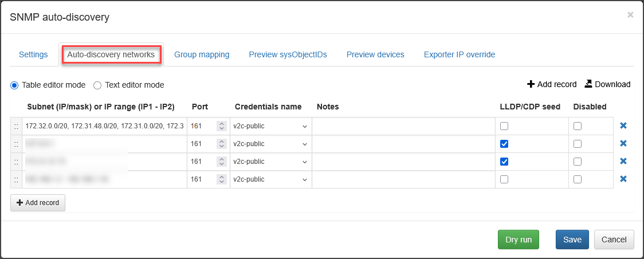The image size is (644, 259).
Task: Open the Preview devices tab
Action: point(375,54)
